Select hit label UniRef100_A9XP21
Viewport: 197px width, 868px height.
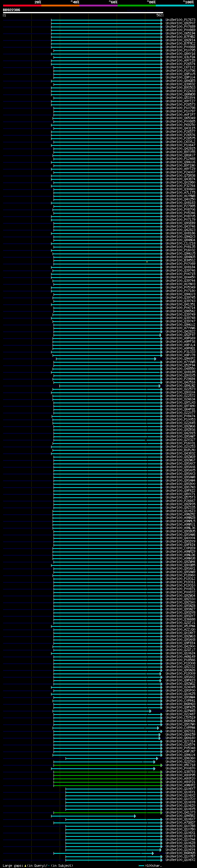(x=180, y=782)
